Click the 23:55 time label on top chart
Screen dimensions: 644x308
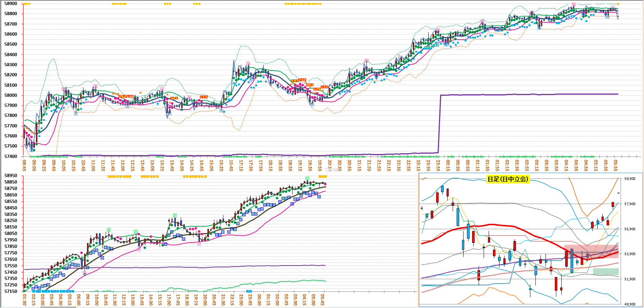438,166
